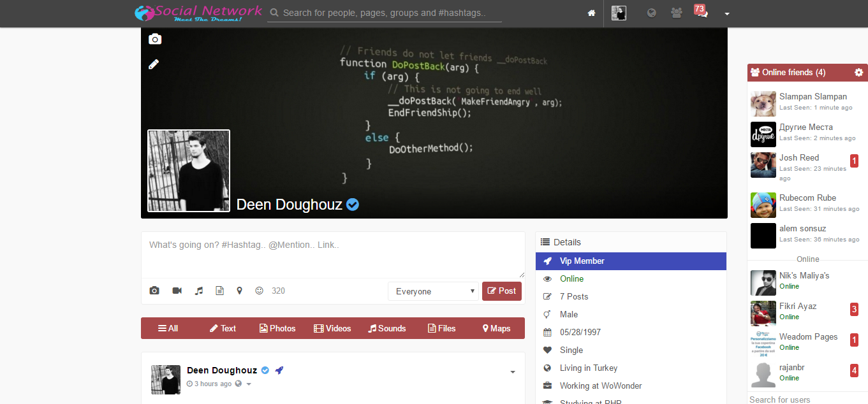
Task: Open messages icon with 73 badge
Action: (702, 13)
